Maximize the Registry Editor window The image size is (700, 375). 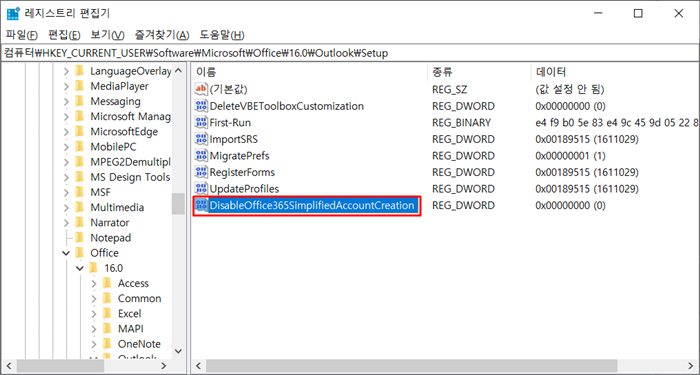[638, 13]
